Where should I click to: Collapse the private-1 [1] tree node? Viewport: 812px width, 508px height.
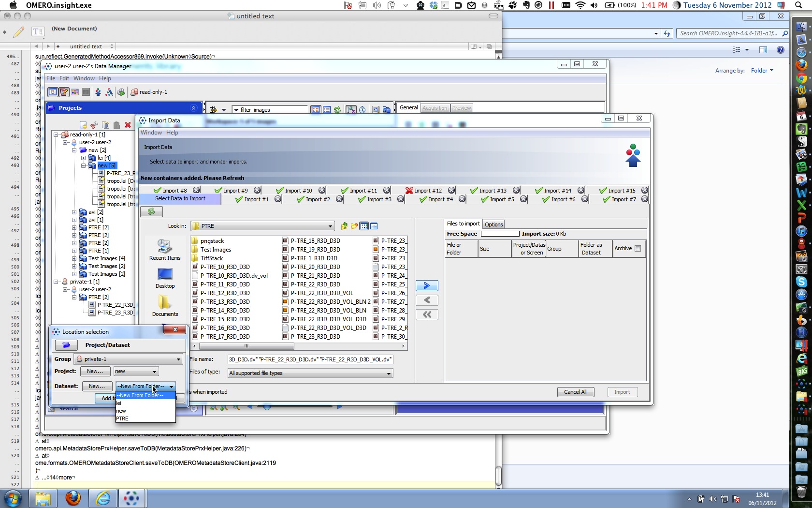click(56, 282)
